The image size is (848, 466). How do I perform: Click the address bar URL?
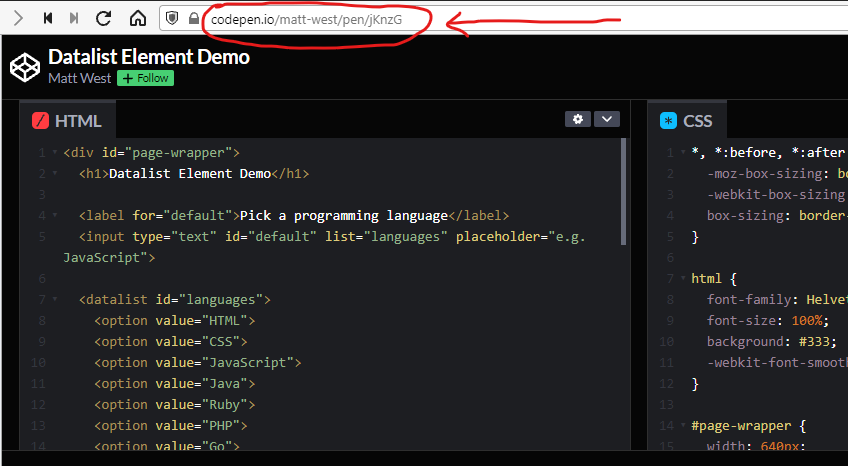click(306, 19)
